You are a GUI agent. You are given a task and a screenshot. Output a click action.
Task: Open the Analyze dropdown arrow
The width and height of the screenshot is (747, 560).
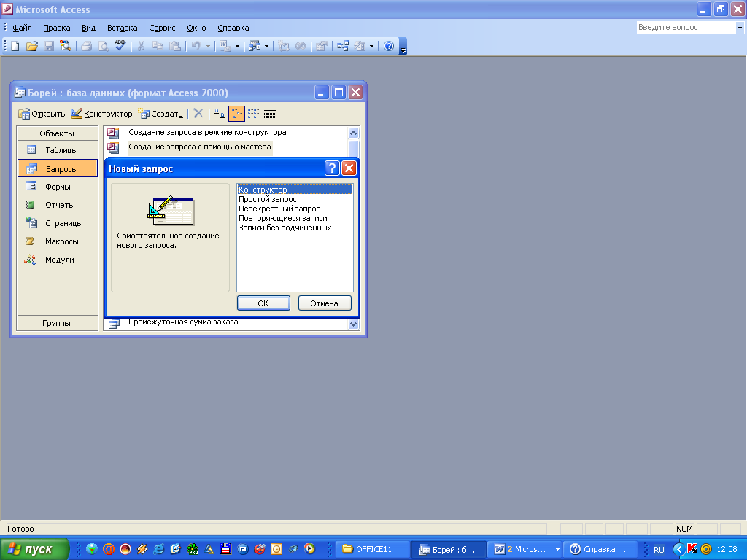point(266,46)
